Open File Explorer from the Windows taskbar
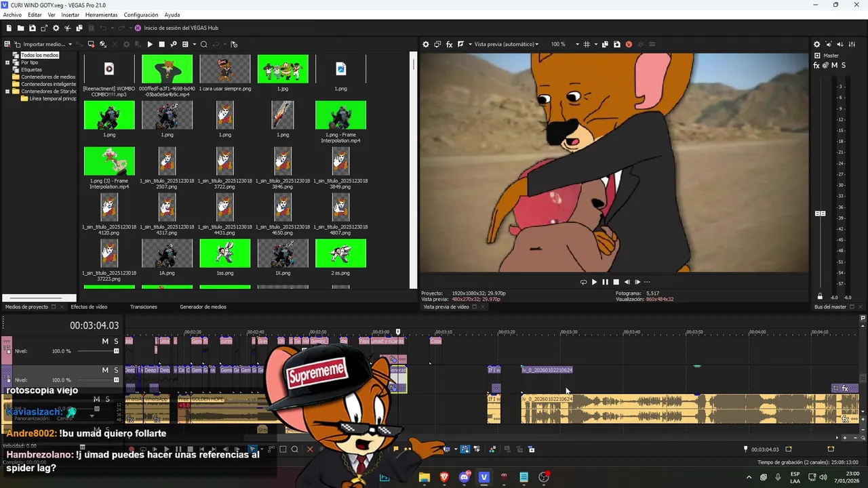Image resolution: width=868 pixels, height=488 pixels. (425, 477)
